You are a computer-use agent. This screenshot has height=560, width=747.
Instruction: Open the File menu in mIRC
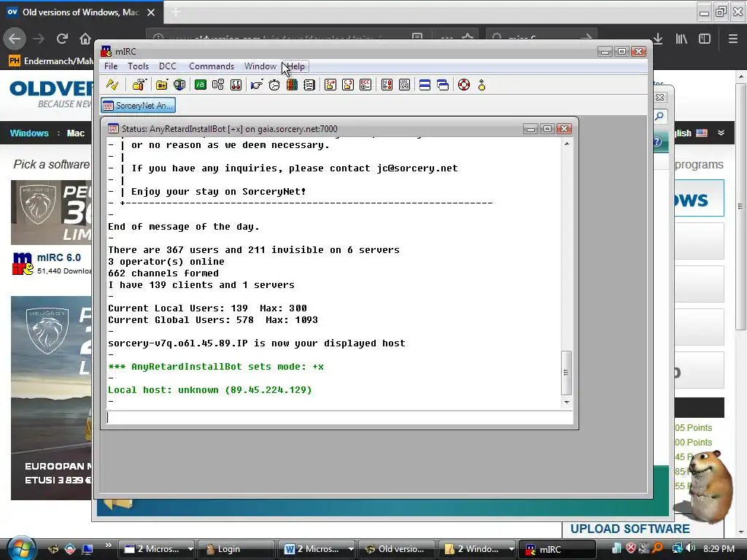[111, 66]
